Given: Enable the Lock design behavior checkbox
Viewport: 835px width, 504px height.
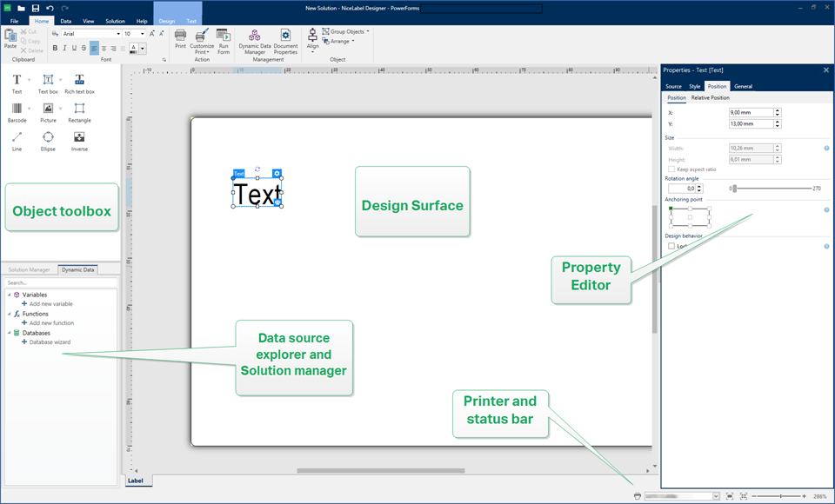Looking at the screenshot, I should tap(671, 246).
